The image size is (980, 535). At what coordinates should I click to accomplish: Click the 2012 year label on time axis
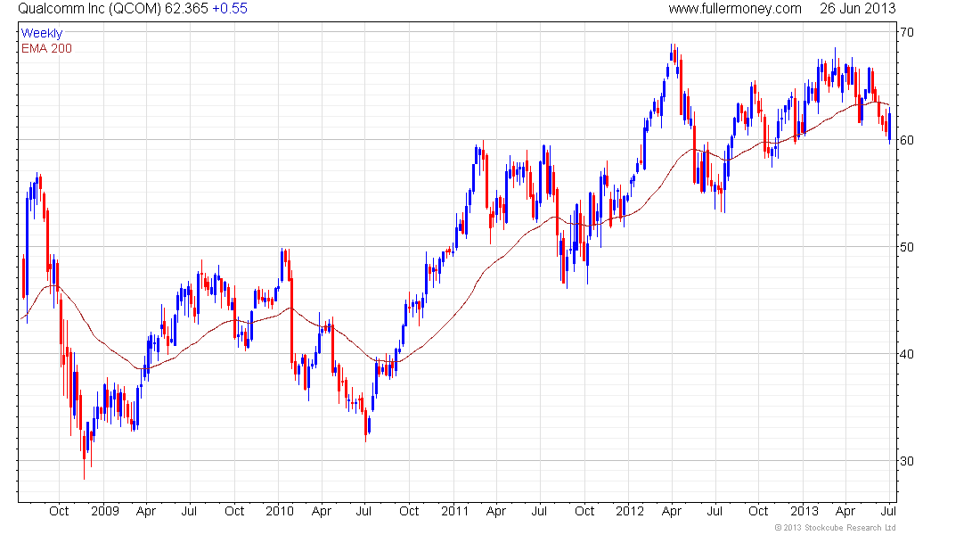(x=629, y=511)
